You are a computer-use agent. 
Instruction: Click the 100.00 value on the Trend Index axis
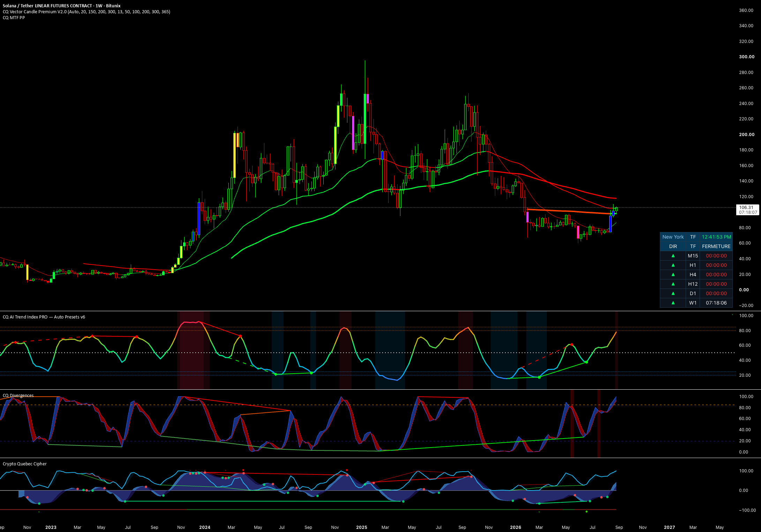[x=746, y=315]
